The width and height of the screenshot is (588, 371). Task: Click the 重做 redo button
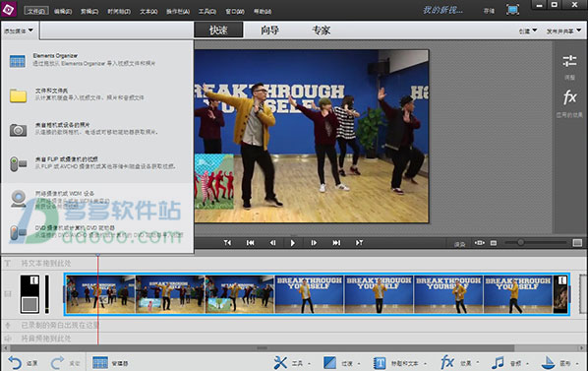pos(65,363)
